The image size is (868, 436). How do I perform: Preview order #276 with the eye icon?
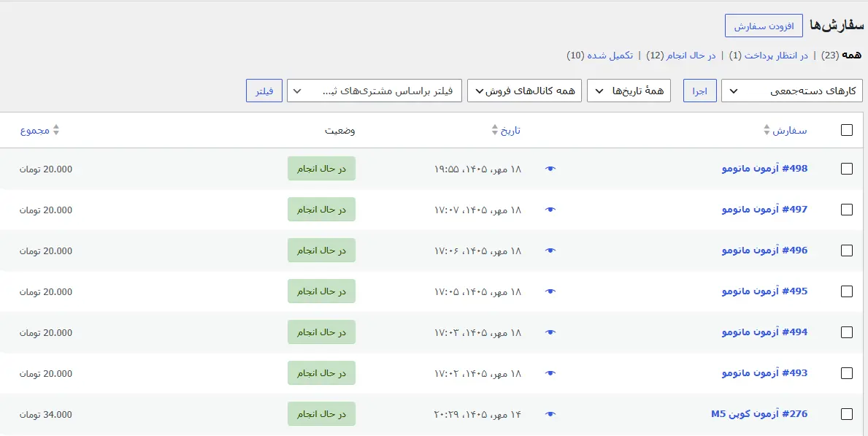[x=550, y=414]
